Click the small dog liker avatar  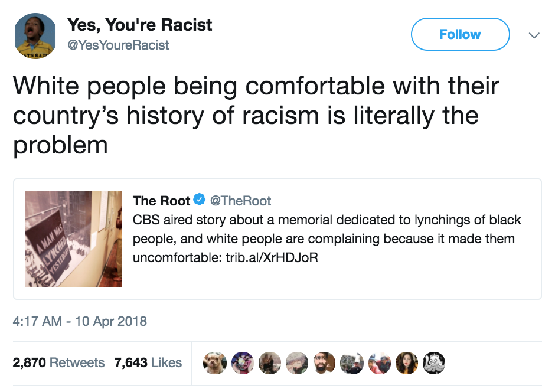214,362
